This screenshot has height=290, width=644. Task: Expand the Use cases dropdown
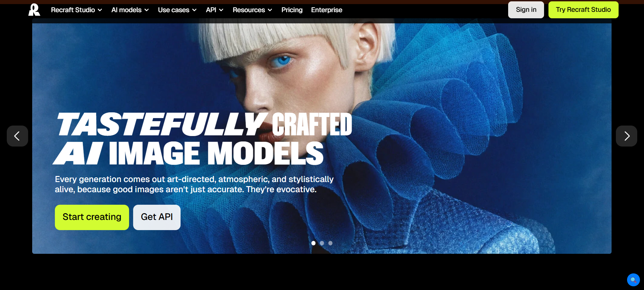[x=177, y=10]
